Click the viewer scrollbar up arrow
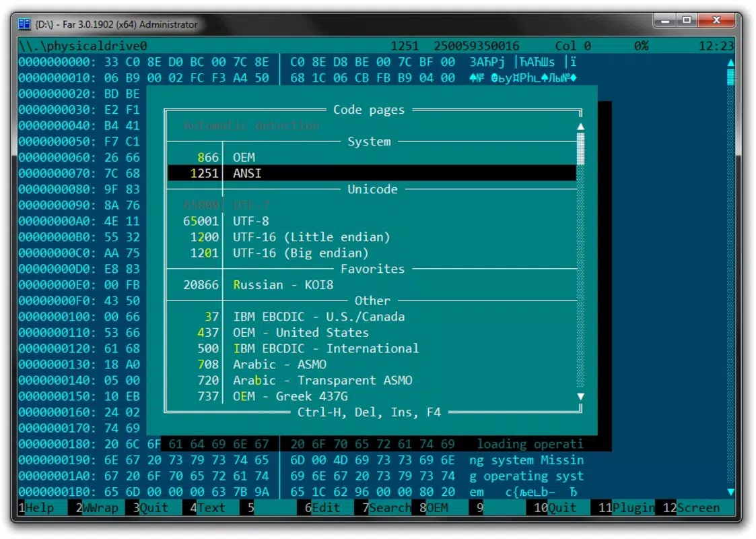 pyautogui.click(x=731, y=62)
